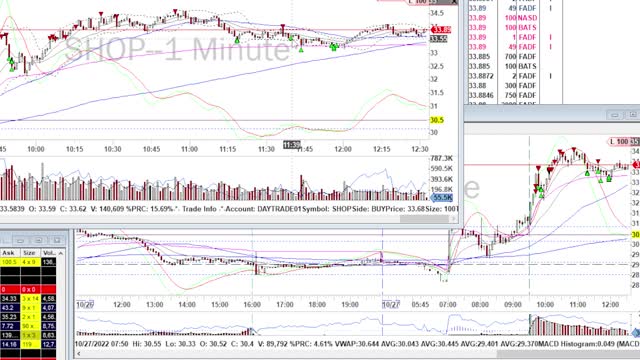Click the bottom chart horizontal scrollbar thumb
640x360 pixels.
tap(569, 354)
